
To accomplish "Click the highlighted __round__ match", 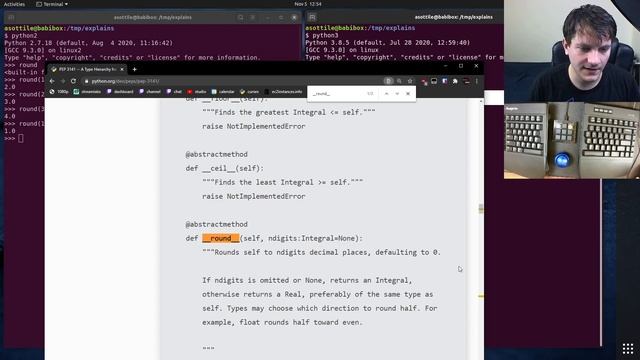I will [221, 238].
